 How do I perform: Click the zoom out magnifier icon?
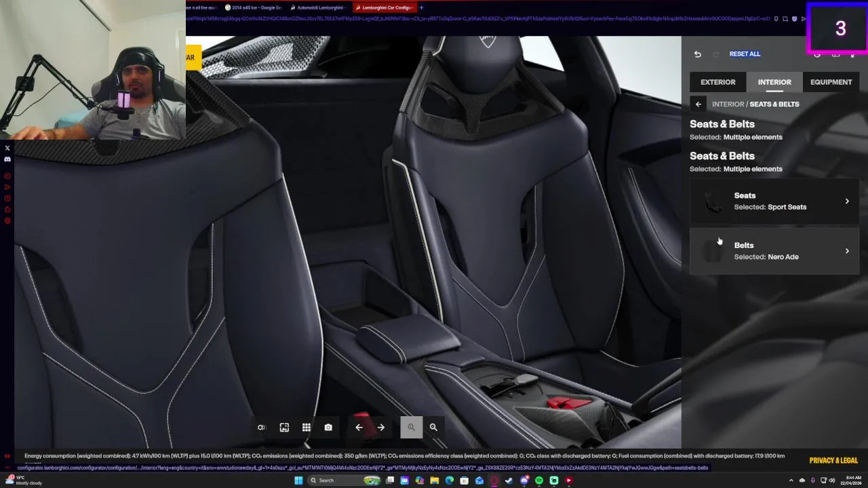point(433,427)
